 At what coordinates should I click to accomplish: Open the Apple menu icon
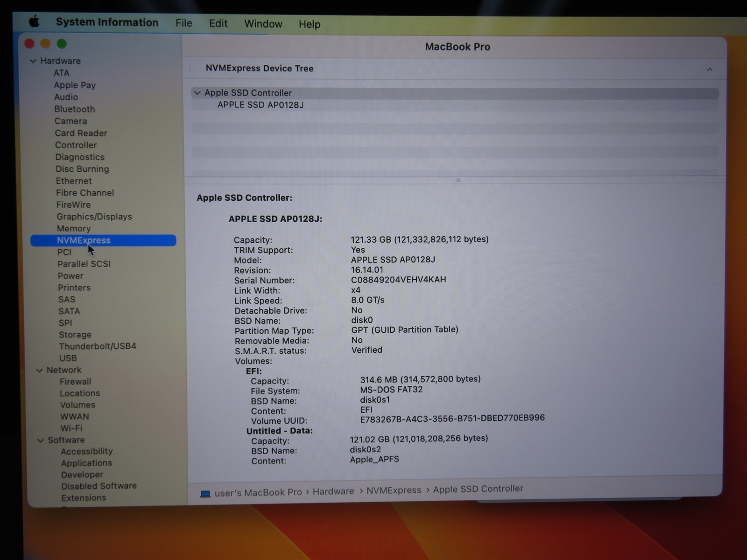click(x=34, y=21)
